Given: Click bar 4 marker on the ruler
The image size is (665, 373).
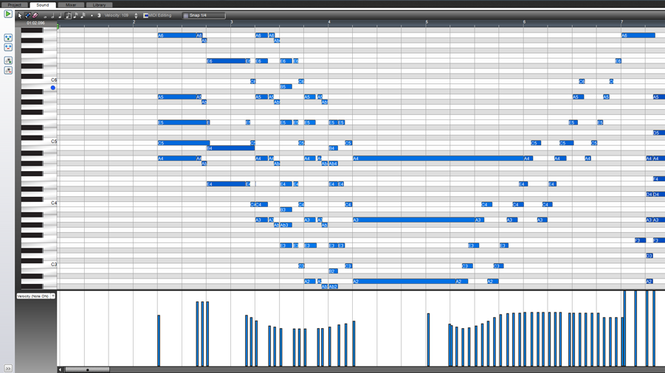Looking at the screenshot, I should click(329, 22).
